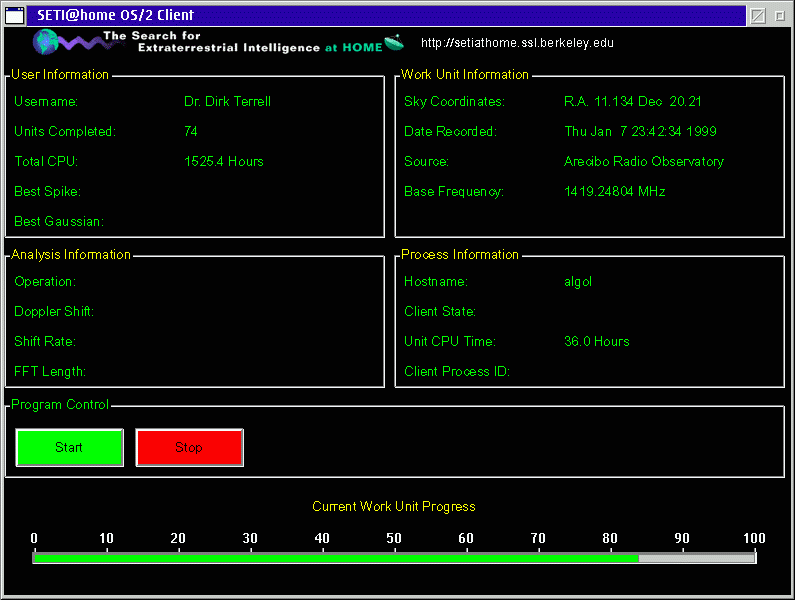This screenshot has height=600, width=795.
Task: Click the Current Work Unit Progress caption
Action: (394, 507)
